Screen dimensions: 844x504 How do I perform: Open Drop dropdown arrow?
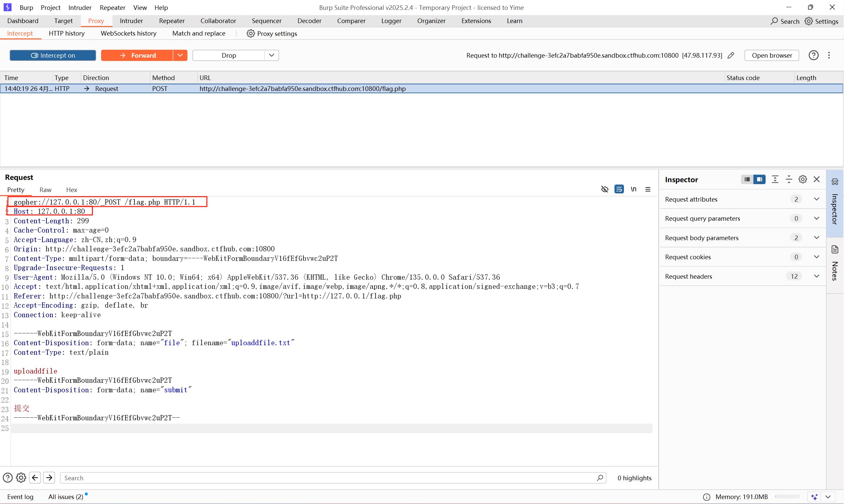tap(272, 55)
